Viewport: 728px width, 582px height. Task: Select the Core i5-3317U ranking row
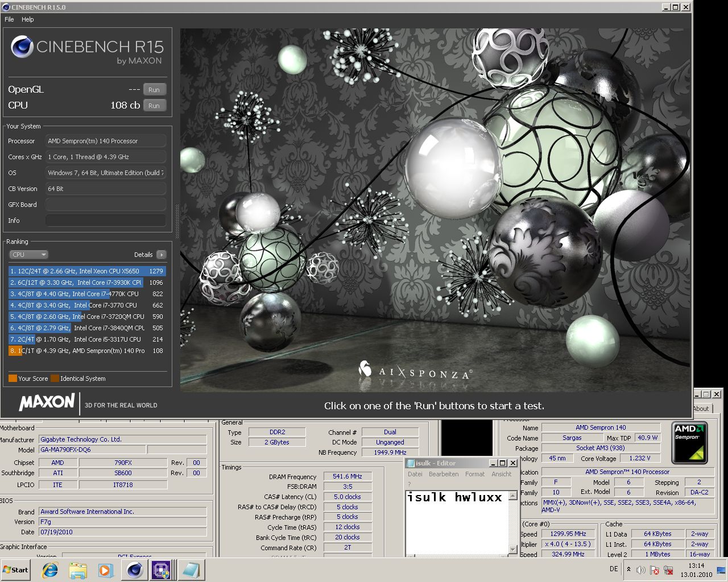87,339
